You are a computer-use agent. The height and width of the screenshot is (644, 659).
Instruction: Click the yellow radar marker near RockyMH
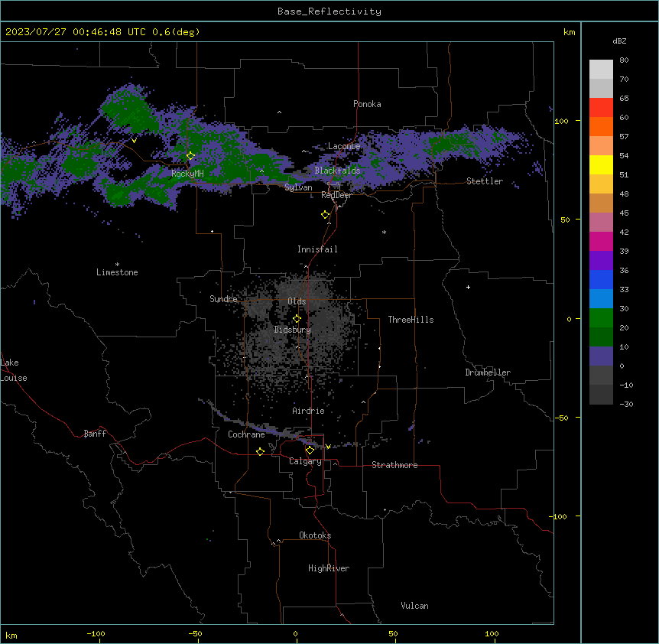[x=191, y=156]
